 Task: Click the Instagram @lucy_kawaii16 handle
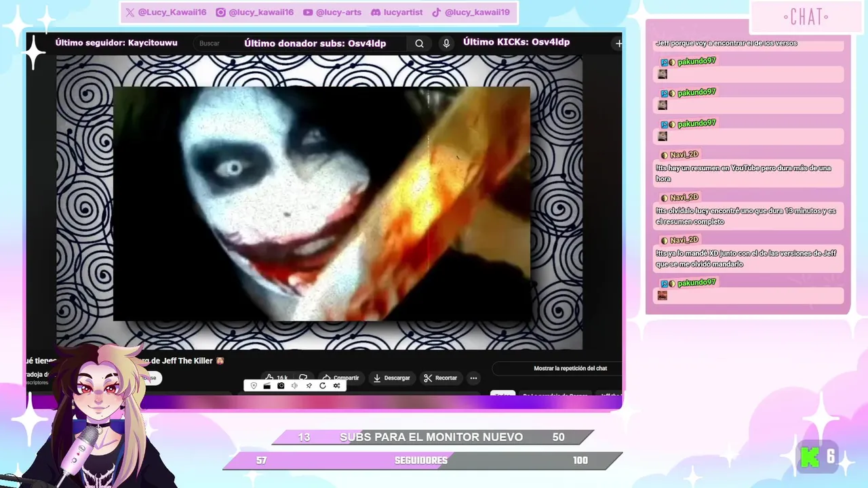pyautogui.click(x=255, y=12)
